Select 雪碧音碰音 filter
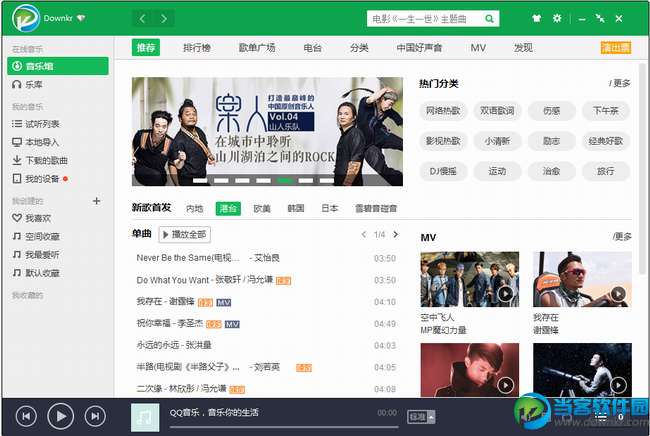The width and height of the screenshot is (650, 436). click(x=376, y=208)
